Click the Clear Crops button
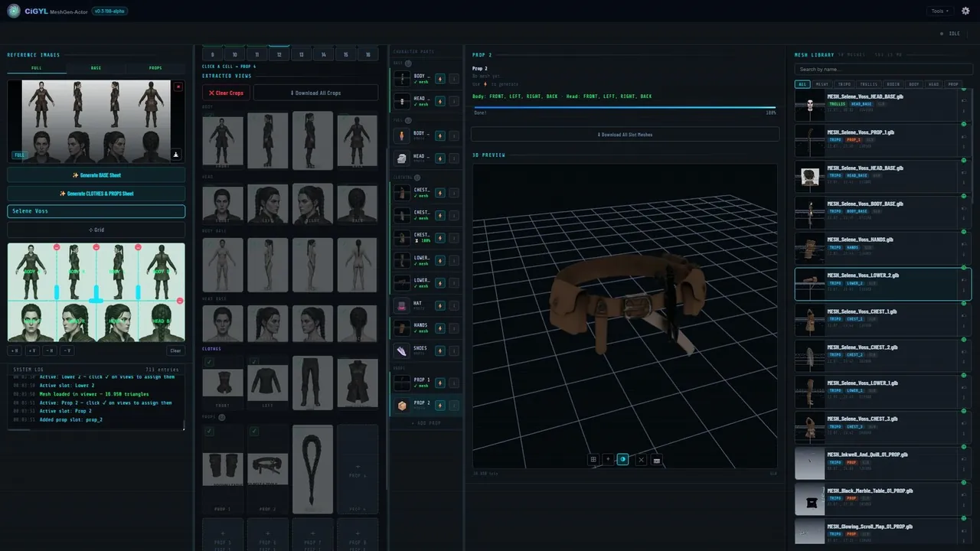This screenshot has width=980, height=551. tap(226, 93)
